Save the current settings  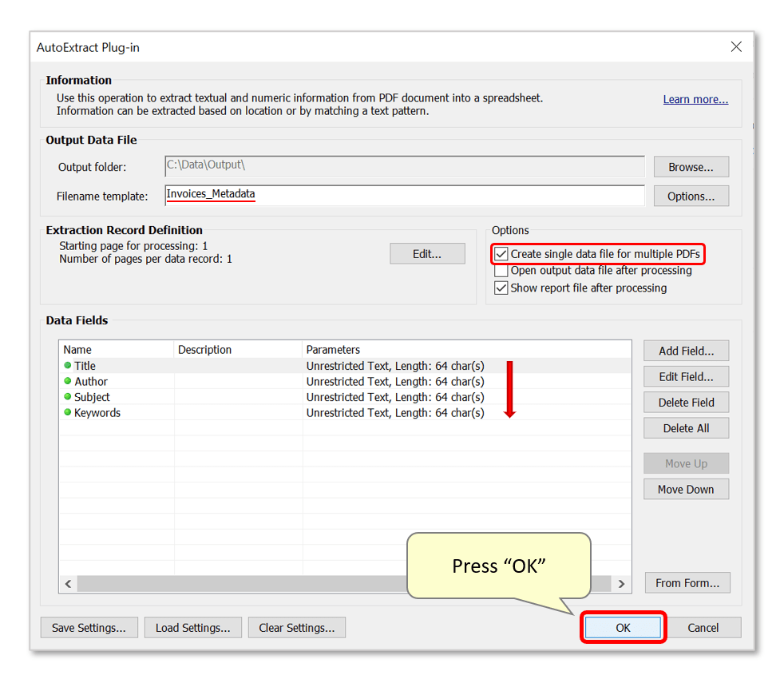89,627
